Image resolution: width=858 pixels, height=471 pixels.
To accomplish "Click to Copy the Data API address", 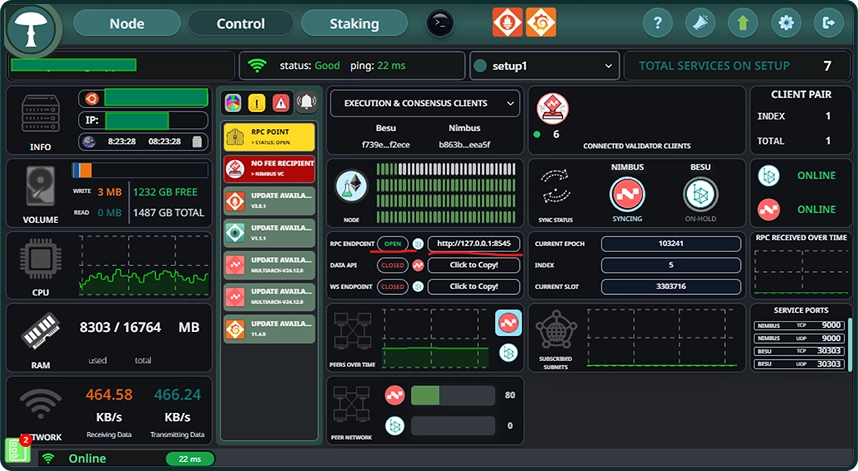I will click(x=473, y=265).
